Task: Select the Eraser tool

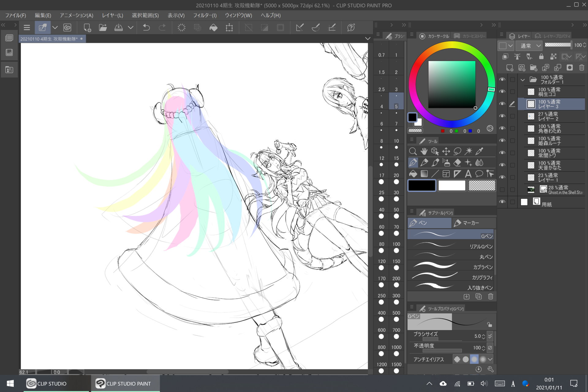Action: [x=457, y=163]
